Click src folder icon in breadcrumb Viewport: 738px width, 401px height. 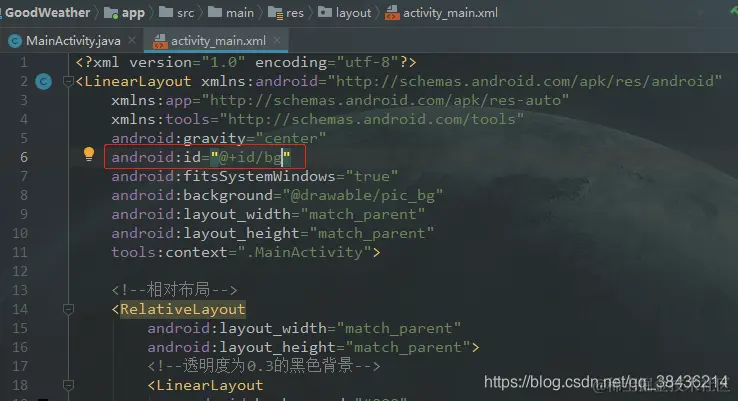pyautogui.click(x=166, y=12)
